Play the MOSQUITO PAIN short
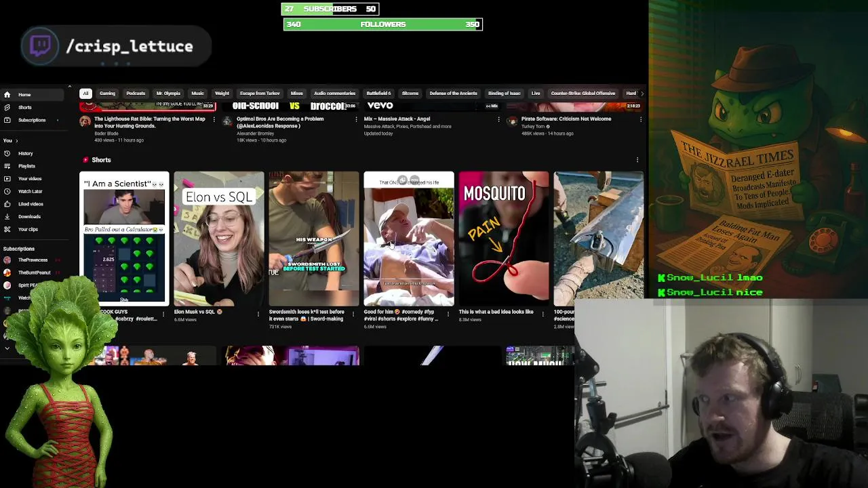Image resolution: width=868 pixels, height=488 pixels. click(504, 239)
